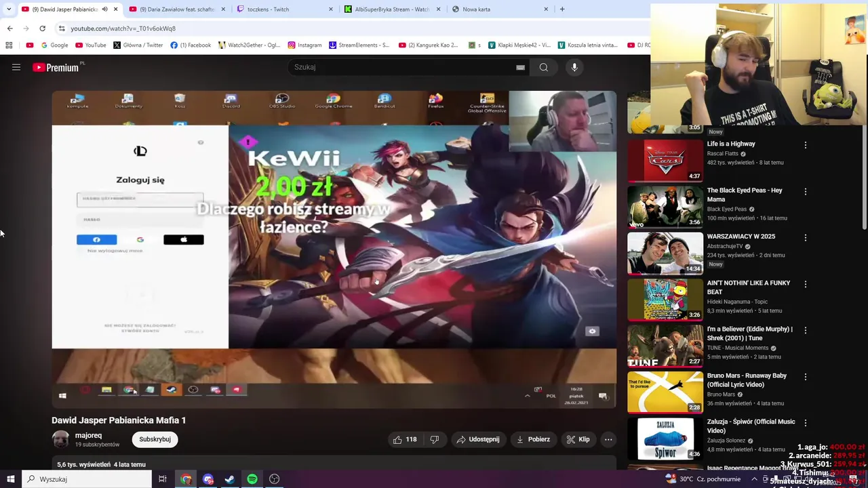Screen dimensions: 868x488
Task: Open options menu for Funky Beat video
Action: point(805,284)
